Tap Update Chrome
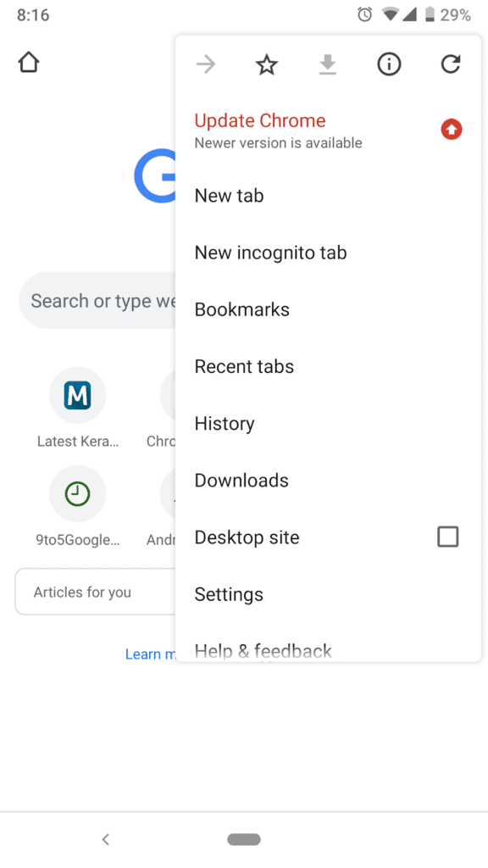Image resolution: width=488 pixels, height=868 pixels. coord(259,120)
